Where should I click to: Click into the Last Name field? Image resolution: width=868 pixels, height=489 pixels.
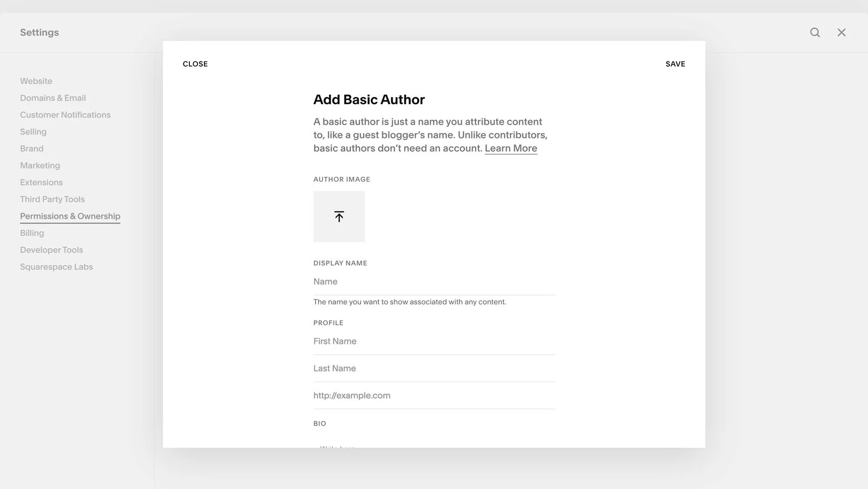pos(434,368)
